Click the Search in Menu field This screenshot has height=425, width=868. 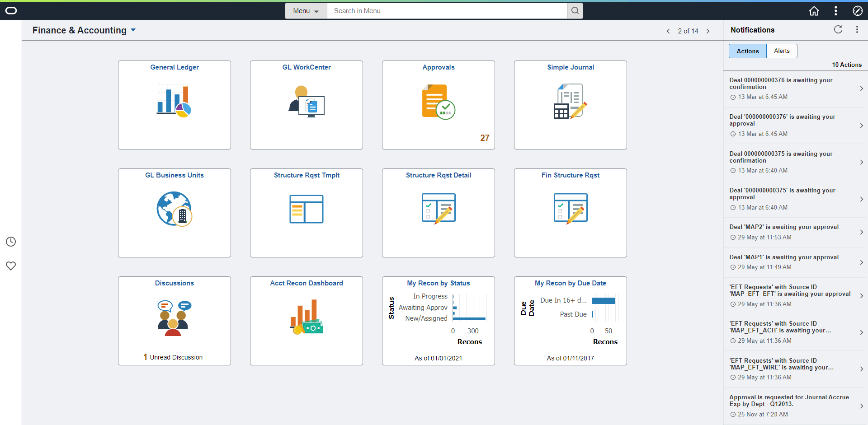[x=447, y=10]
